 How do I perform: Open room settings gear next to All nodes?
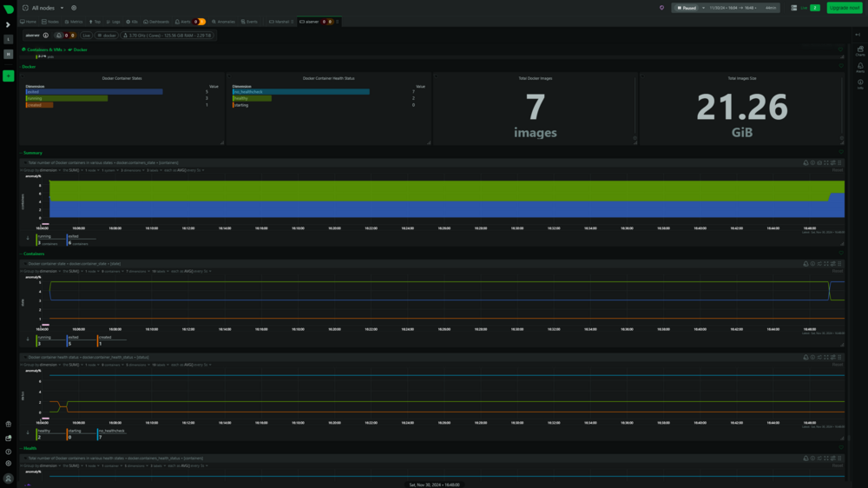(x=74, y=9)
